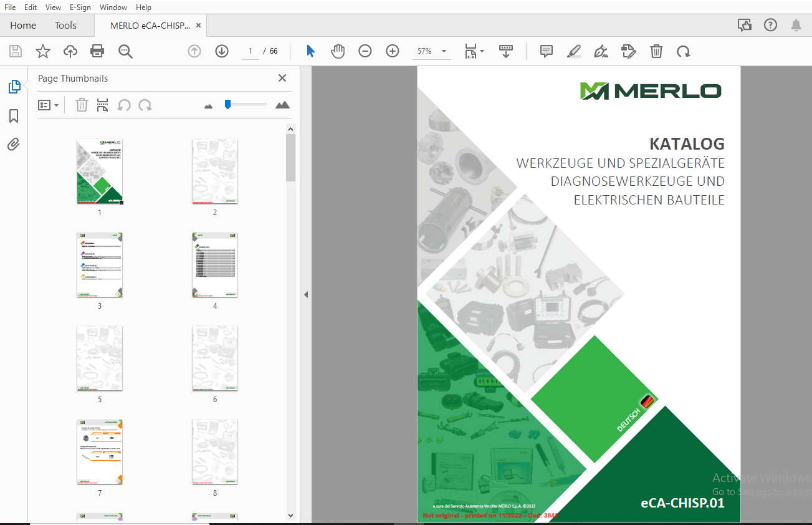Close the Page Thumbnails panel

[282, 78]
